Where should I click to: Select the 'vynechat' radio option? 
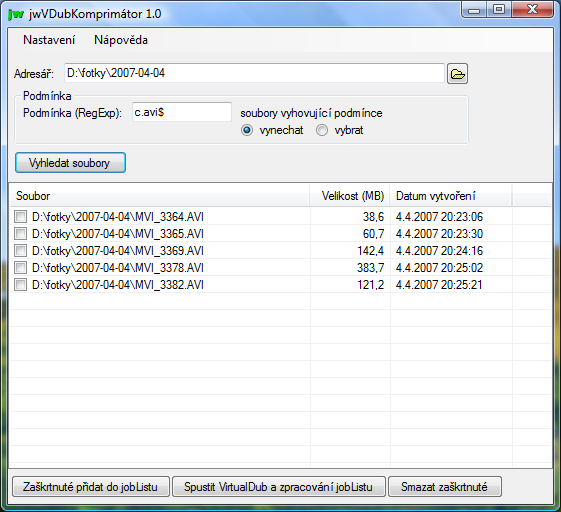[247, 130]
